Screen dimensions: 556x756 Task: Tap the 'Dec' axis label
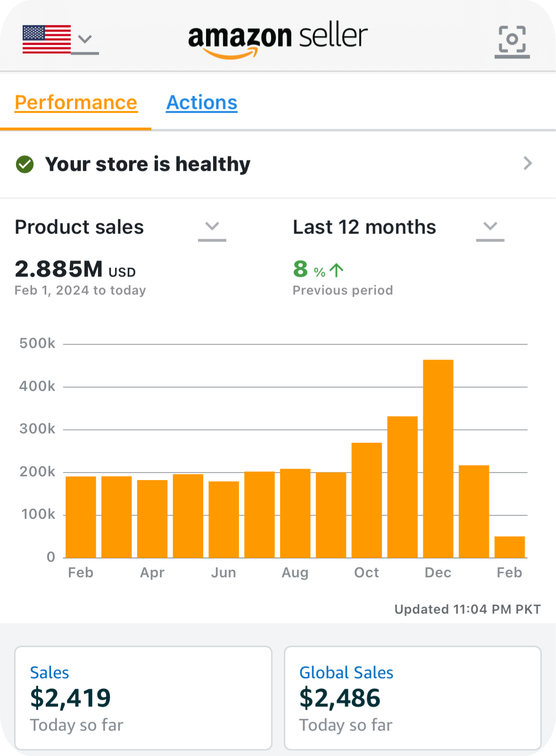pyautogui.click(x=438, y=573)
